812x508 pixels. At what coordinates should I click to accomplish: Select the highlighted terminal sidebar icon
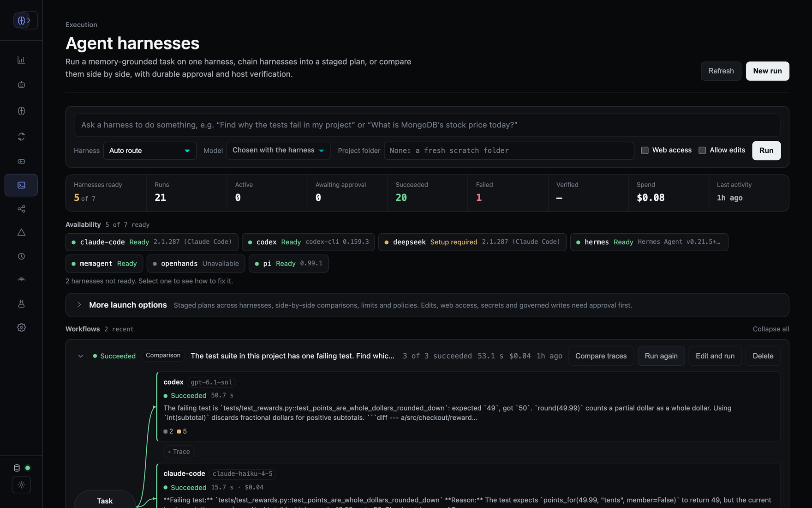[x=21, y=185]
